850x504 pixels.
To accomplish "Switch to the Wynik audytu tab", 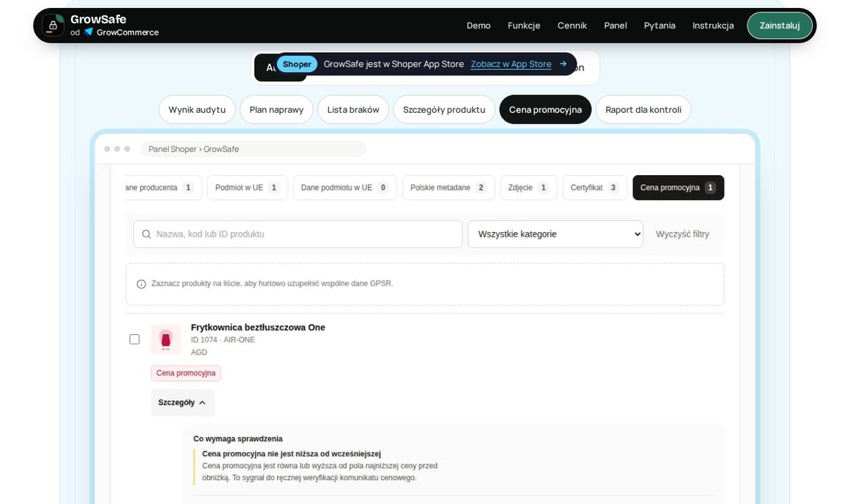I will [x=197, y=109].
